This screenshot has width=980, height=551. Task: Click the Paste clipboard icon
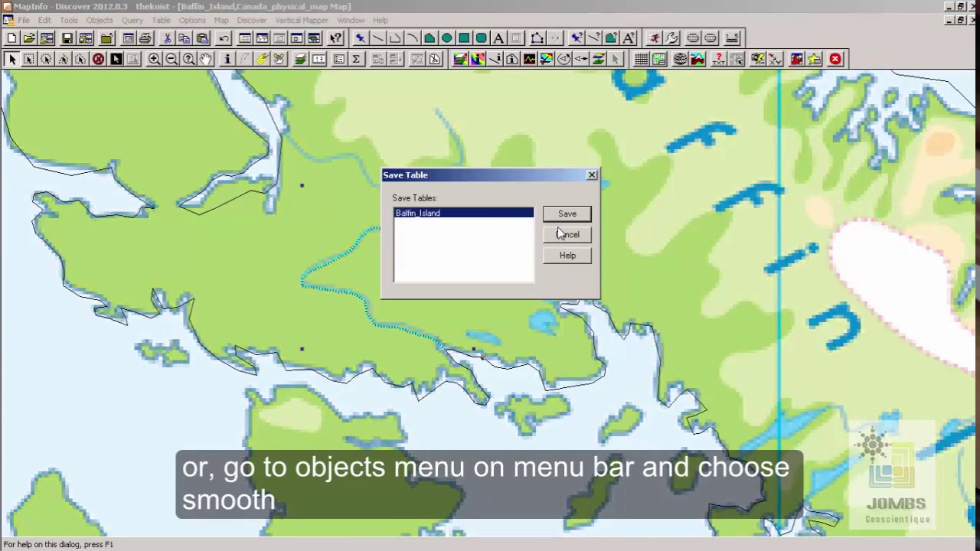click(202, 38)
